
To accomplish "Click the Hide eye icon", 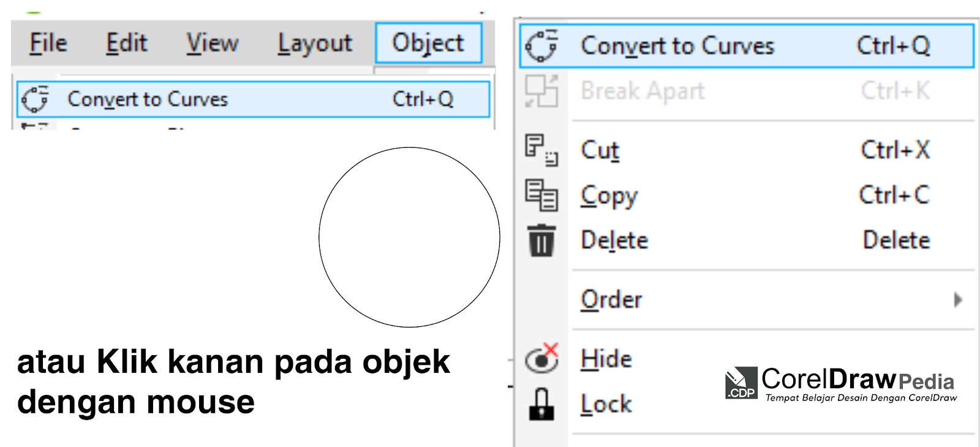I will [x=541, y=359].
